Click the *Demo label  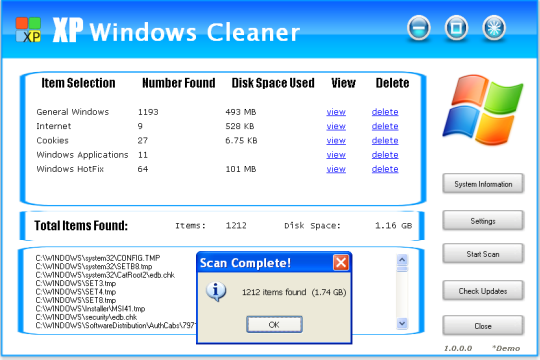pos(506,348)
